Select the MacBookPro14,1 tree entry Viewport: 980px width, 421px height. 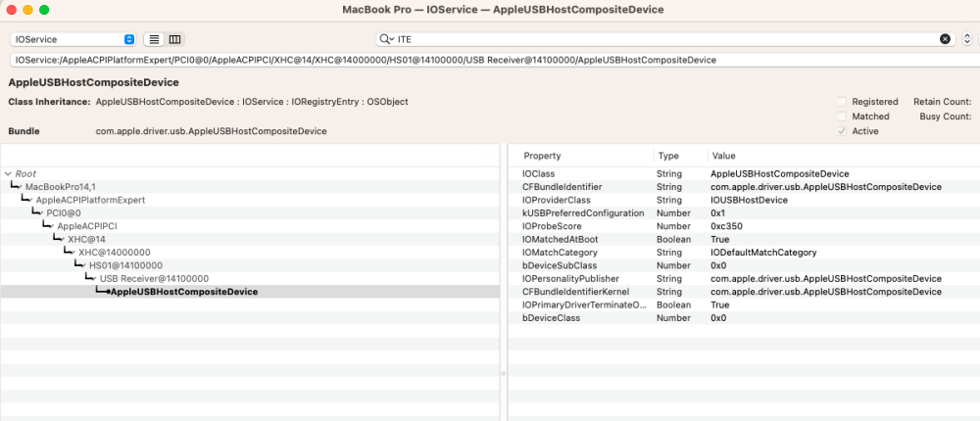coord(61,187)
